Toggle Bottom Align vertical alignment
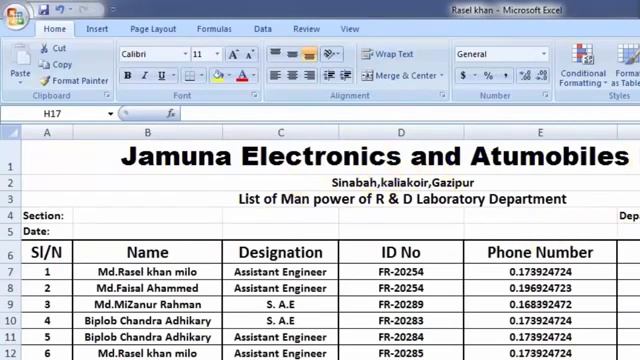640x360 pixels. 309,53
